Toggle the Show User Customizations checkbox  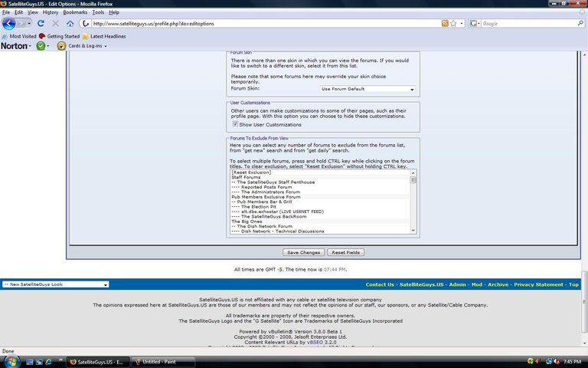pos(235,124)
